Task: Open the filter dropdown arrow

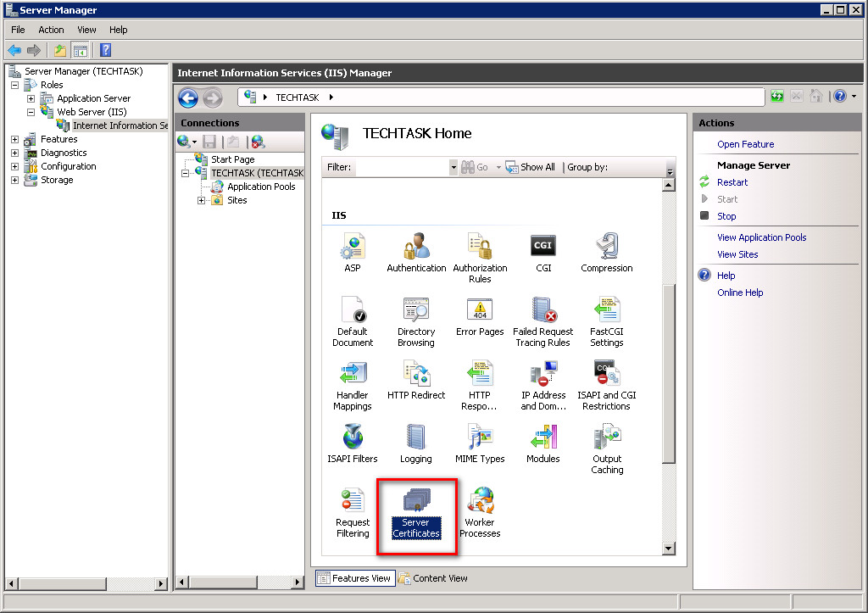Action: pos(453,168)
